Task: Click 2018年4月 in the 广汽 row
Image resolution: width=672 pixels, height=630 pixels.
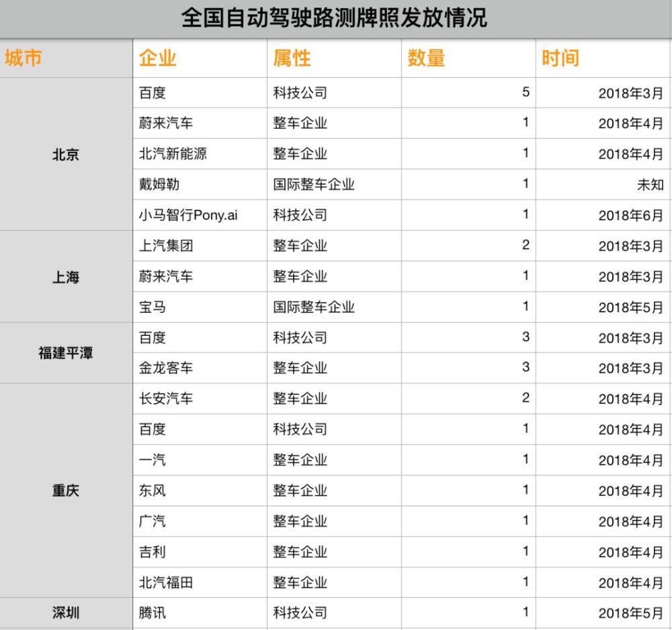Action: coord(631,522)
